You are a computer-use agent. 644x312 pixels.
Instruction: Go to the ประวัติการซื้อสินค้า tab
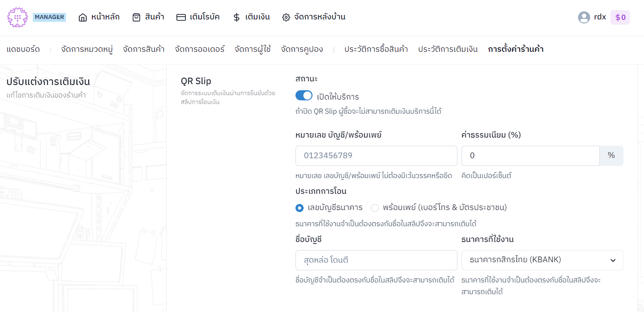coord(376,49)
